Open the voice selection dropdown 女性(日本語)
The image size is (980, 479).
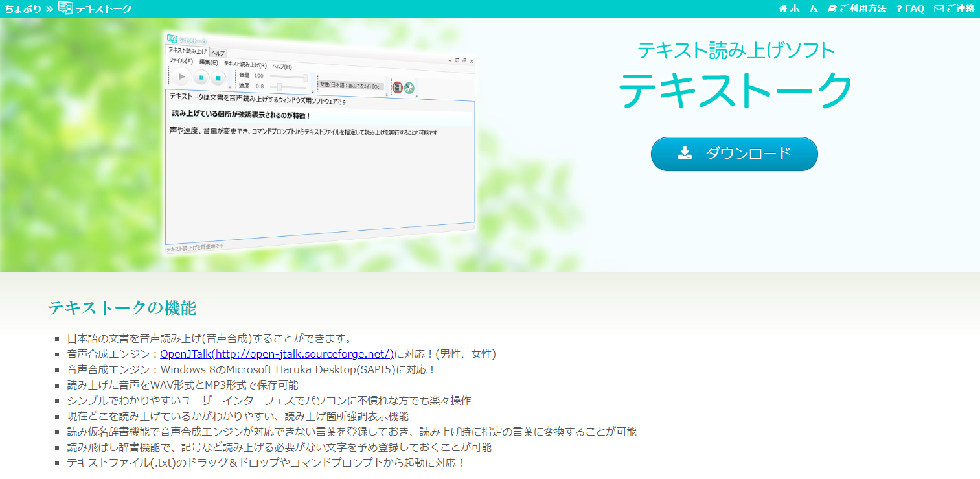352,84
